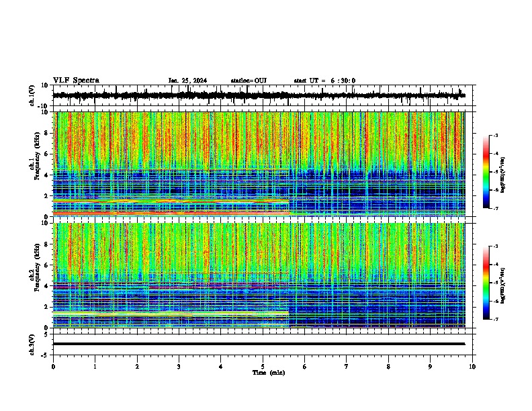Click the '-3' value on ch.1 colorbar
532x411 pixels.
point(496,136)
